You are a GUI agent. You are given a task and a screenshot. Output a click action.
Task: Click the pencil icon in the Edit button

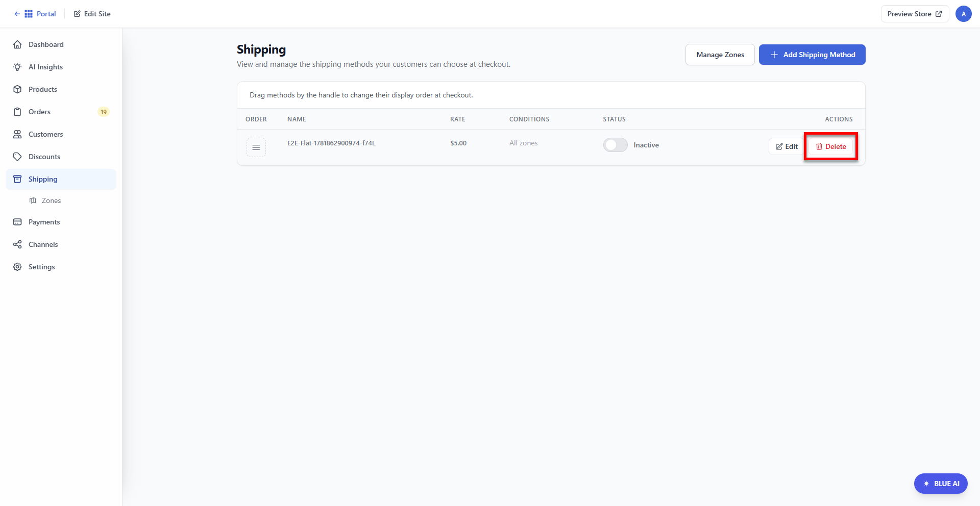point(779,146)
